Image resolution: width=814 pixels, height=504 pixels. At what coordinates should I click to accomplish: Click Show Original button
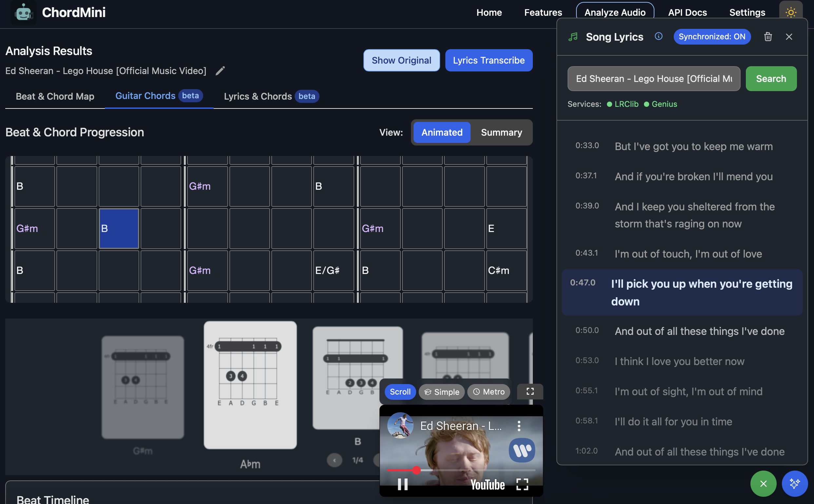click(401, 60)
